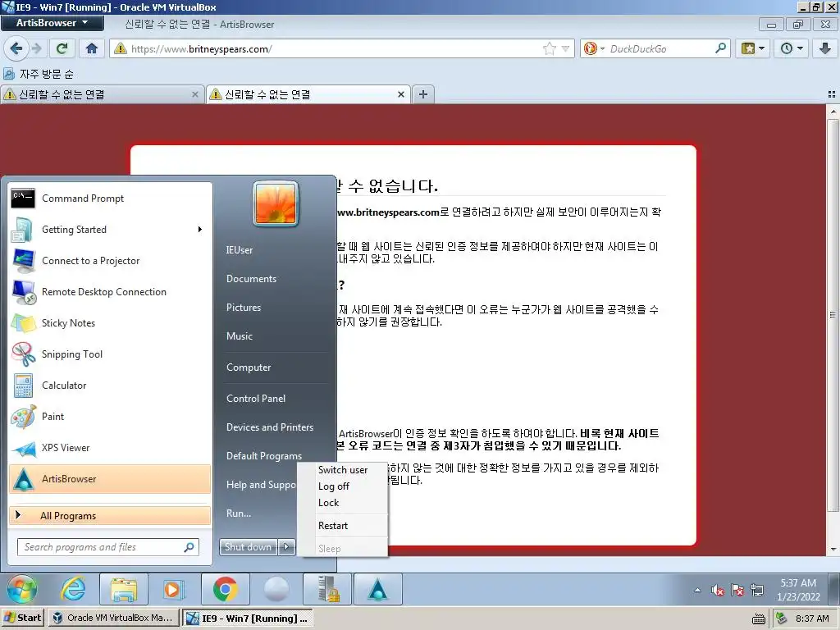Click the network tray icon
Screen dimensions: 840x630
(757, 591)
